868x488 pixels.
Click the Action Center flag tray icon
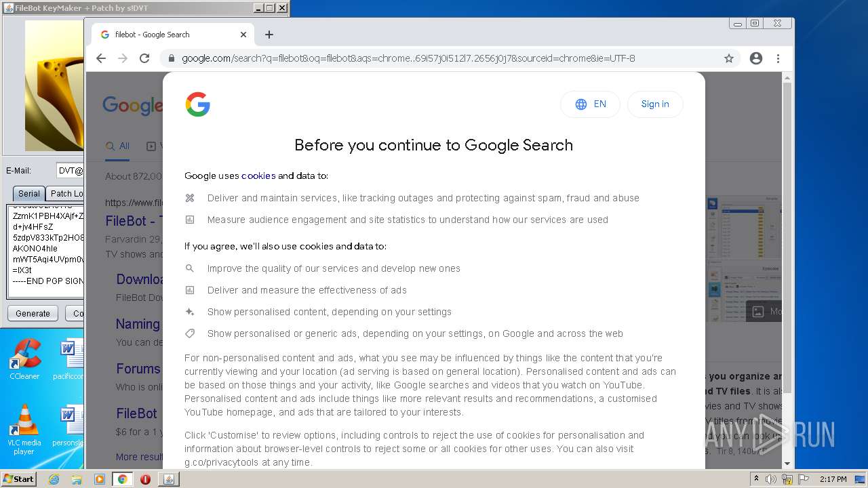[803, 479]
